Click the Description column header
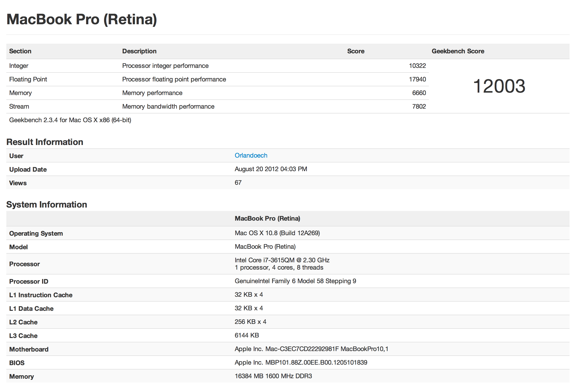Image resolution: width=588 pixels, height=385 pixels. point(139,51)
